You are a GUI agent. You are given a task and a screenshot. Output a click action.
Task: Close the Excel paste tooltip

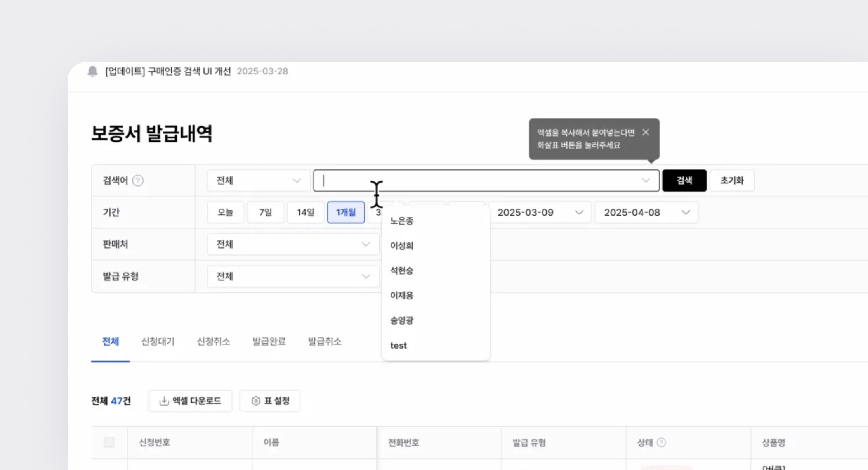(646, 133)
